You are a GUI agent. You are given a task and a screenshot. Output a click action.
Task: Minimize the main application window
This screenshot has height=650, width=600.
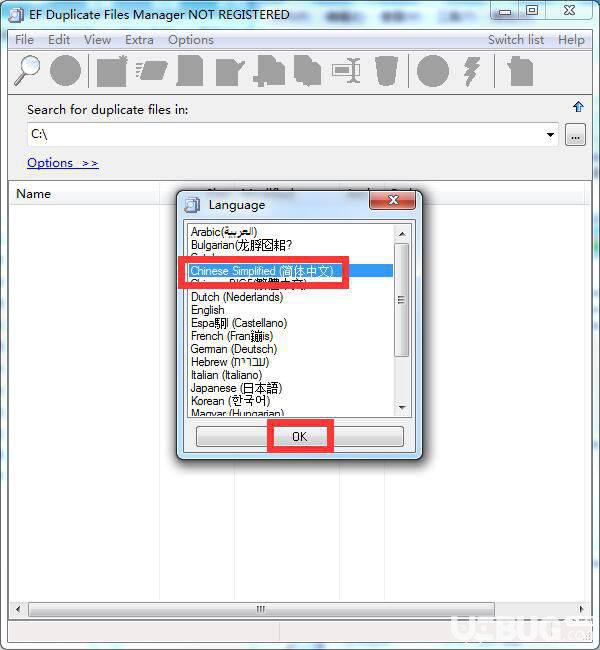point(505,11)
